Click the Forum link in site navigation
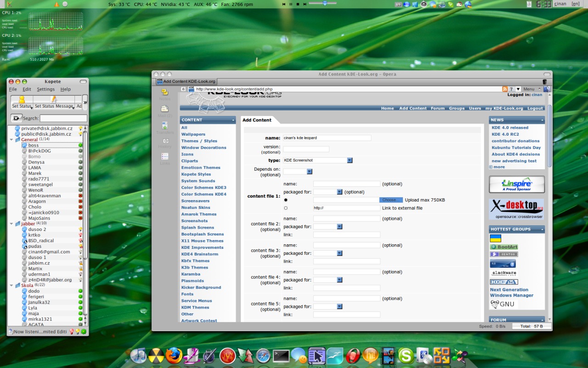This screenshot has width=588, height=368. pos(437,108)
